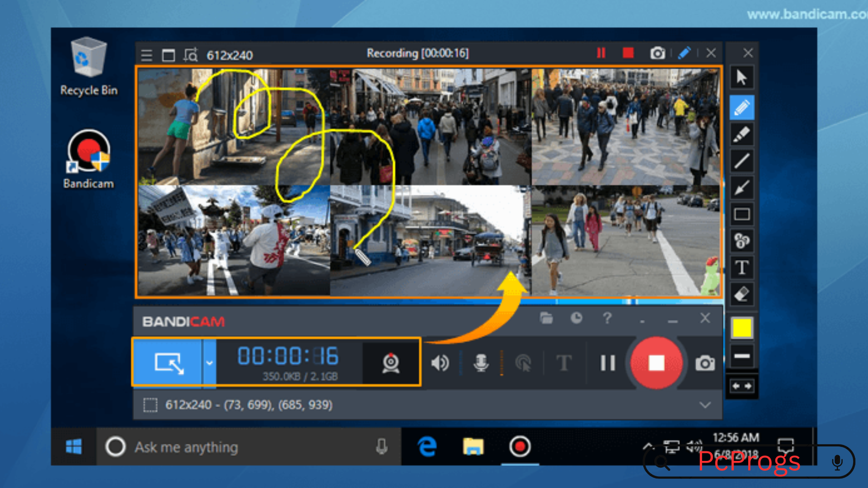Toggle the mouse click effect icon

click(x=523, y=363)
